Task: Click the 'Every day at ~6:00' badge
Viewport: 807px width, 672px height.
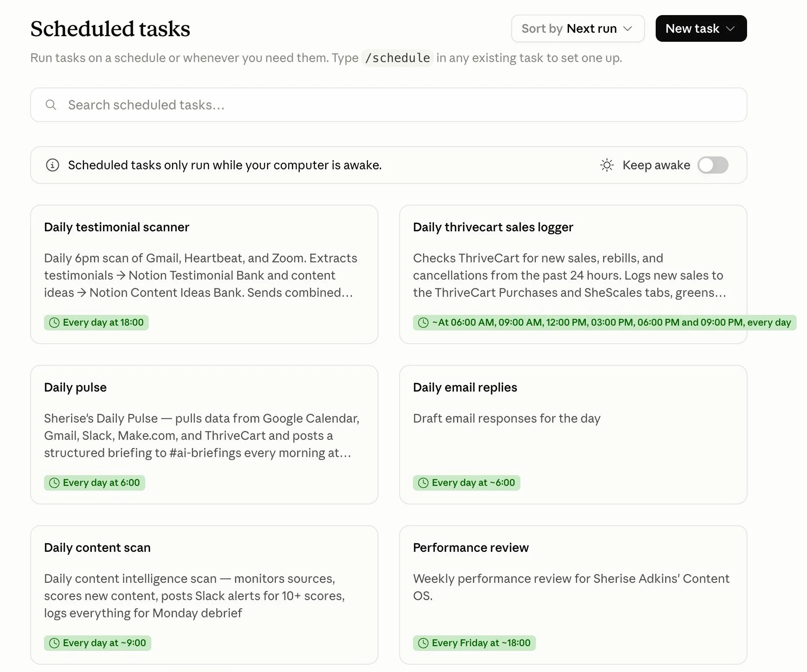Action: point(466,483)
